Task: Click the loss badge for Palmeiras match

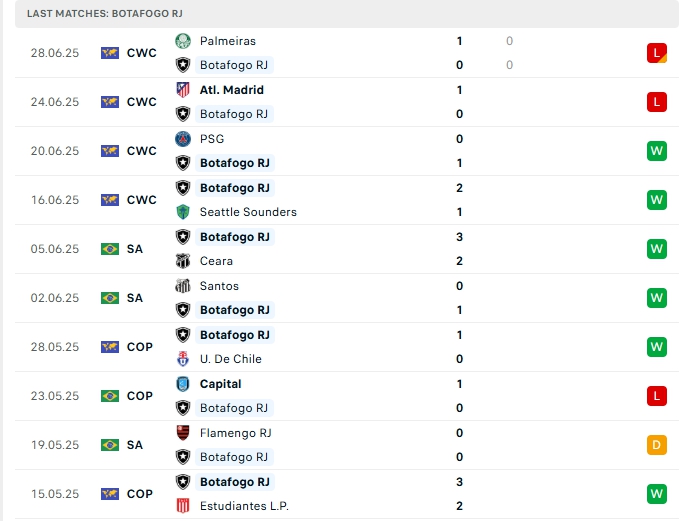Action: tap(656, 53)
